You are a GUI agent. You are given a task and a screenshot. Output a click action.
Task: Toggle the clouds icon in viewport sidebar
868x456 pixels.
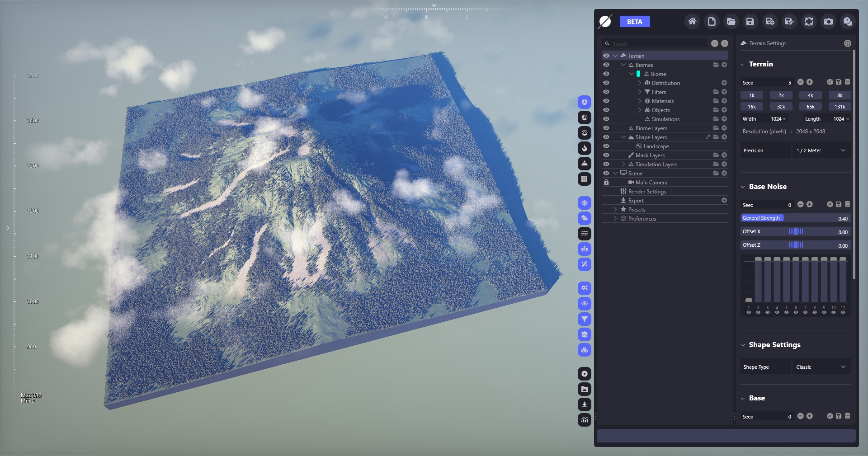pyautogui.click(x=585, y=218)
